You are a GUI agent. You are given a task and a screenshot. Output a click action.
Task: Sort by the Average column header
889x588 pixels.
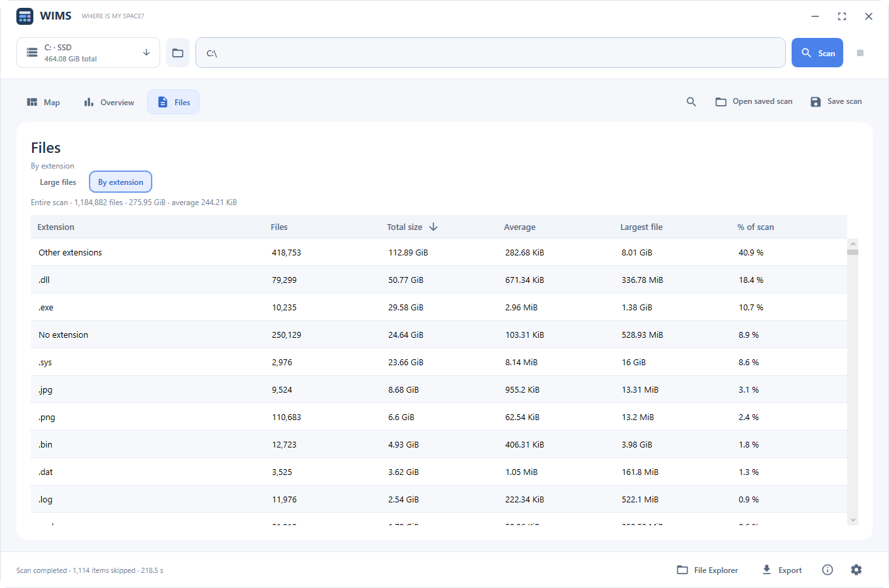point(520,227)
